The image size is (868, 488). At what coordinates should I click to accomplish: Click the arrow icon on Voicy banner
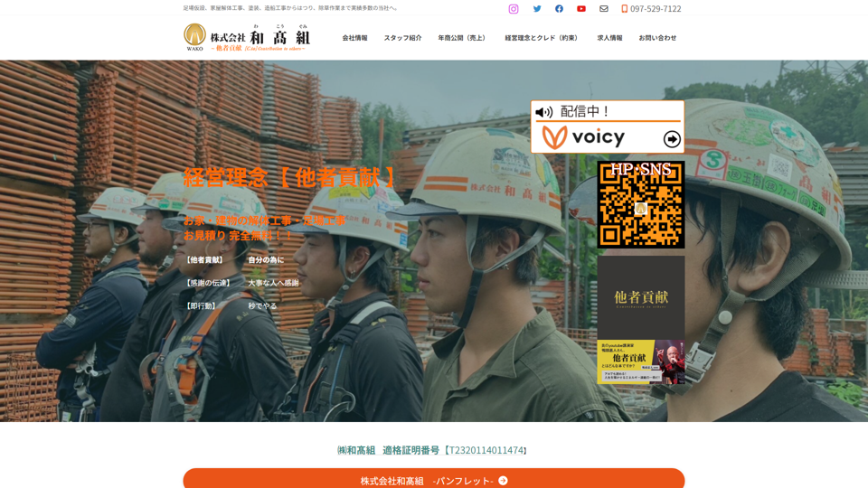pyautogui.click(x=672, y=138)
